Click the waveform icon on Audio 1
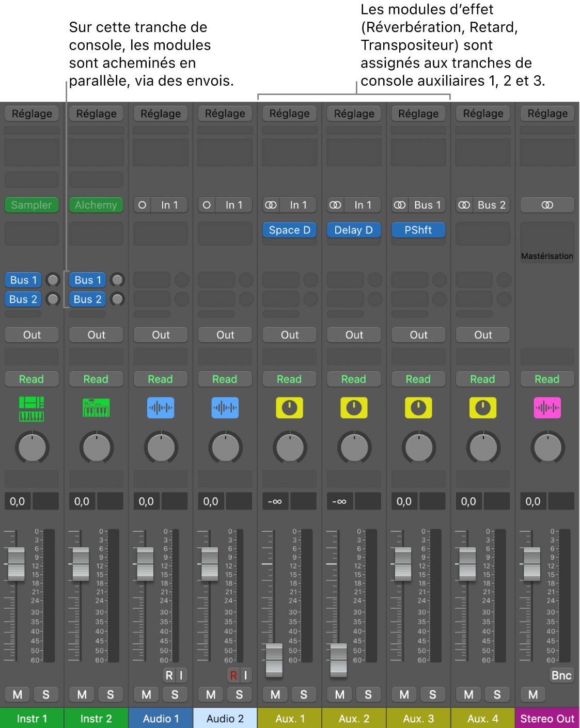 pos(161,407)
